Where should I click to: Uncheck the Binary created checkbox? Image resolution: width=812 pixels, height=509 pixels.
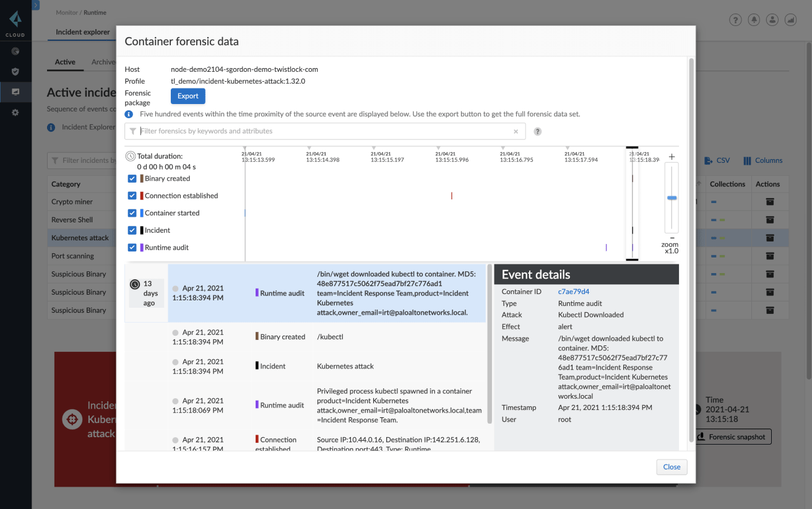click(132, 178)
